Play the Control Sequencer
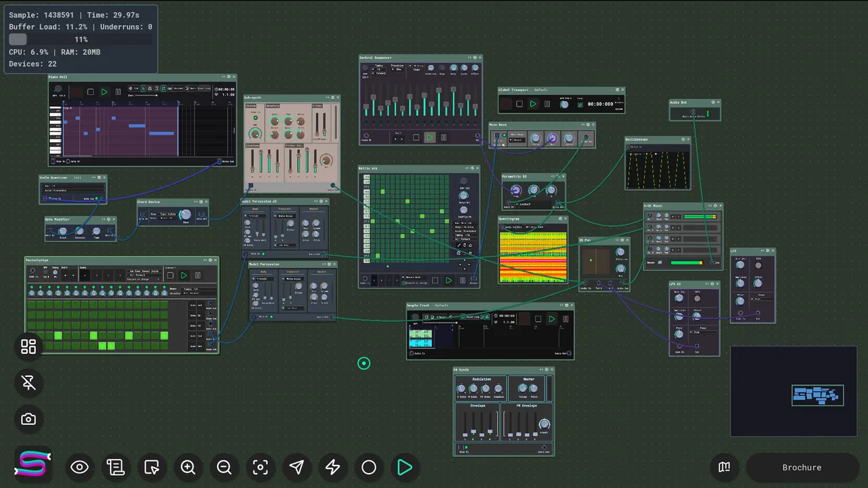The height and width of the screenshot is (488, 868). [x=430, y=137]
